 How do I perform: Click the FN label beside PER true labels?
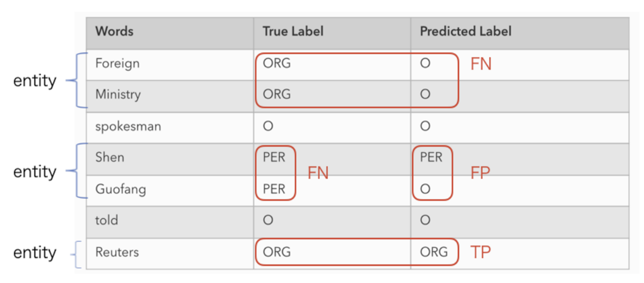click(x=318, y=173)
